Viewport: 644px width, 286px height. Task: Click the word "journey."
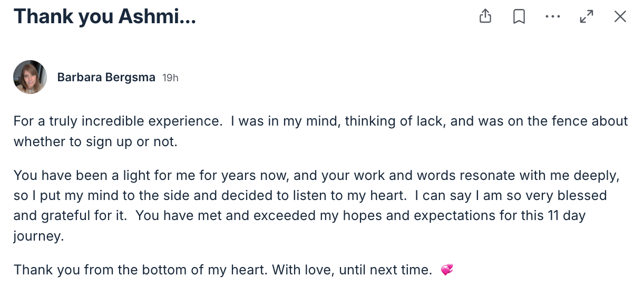click(x=38, y=237)
